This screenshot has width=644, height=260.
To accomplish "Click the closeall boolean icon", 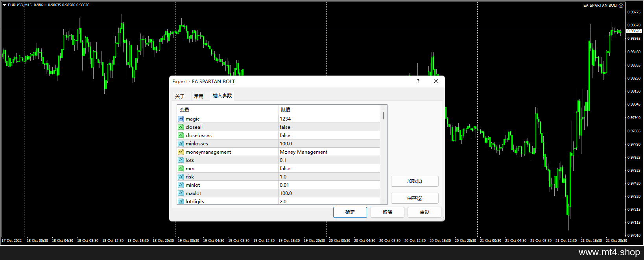I will (181, 127).
